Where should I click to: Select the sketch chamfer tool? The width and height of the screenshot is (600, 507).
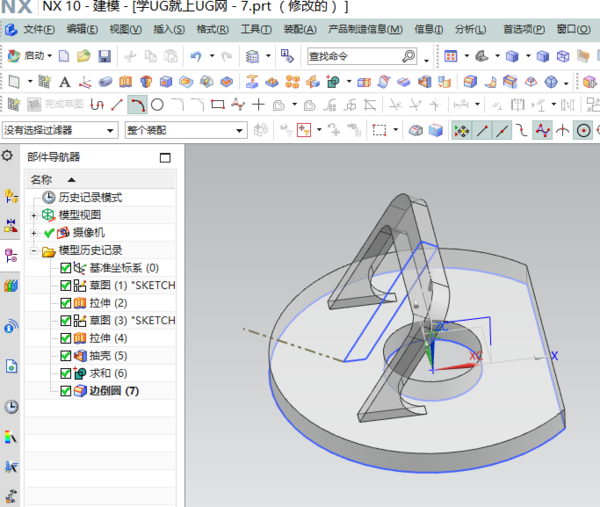(198, 104)
